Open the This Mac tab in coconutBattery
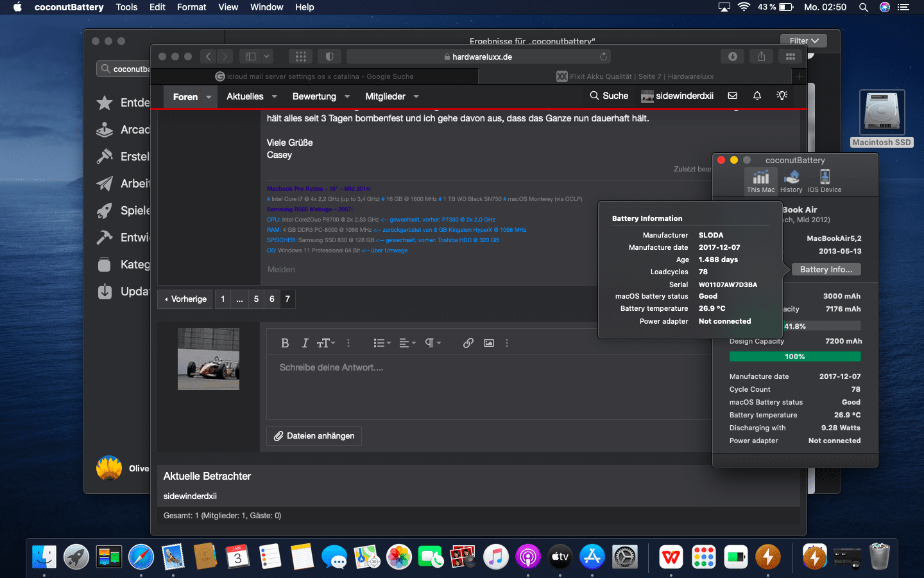This screenshot has height=578, width=924. 760,181
